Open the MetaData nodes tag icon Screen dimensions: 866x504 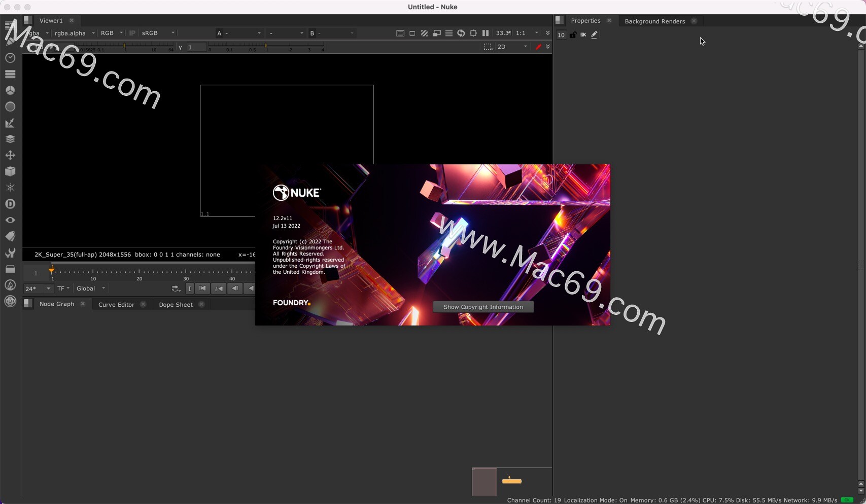tap(10, 236)
